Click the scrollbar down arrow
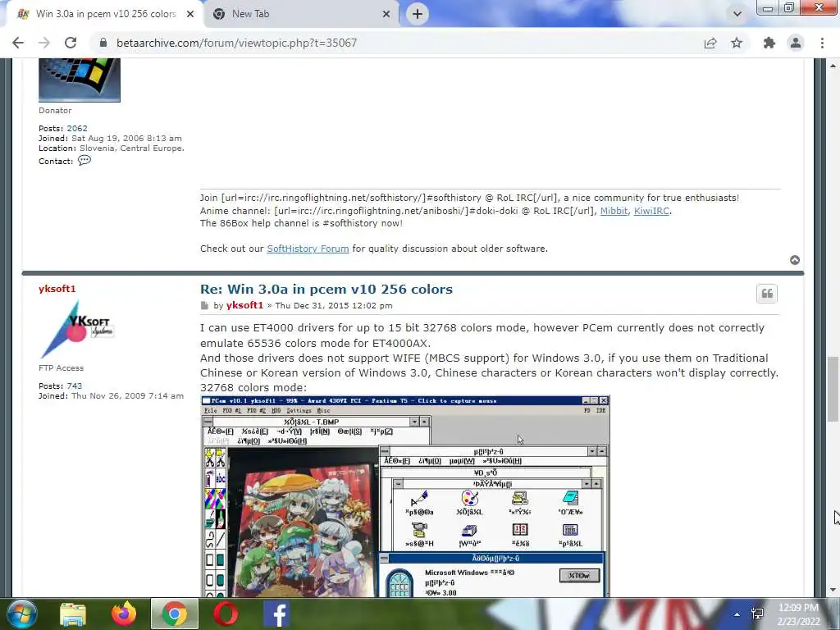This screenshot has width=840, height=630. click(x=833, y=590)
